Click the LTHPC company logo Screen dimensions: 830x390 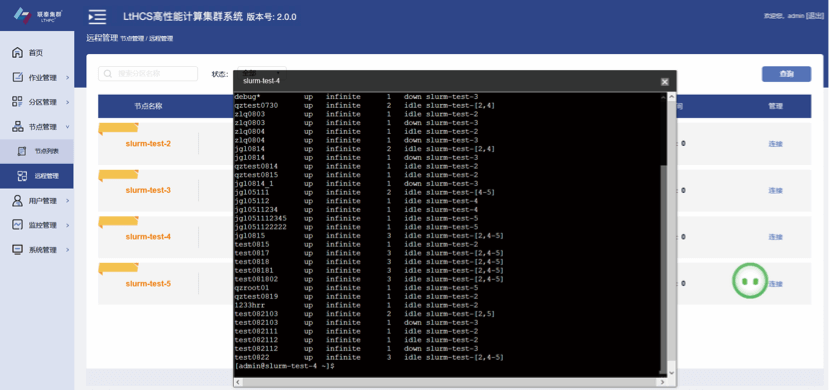tap(37, 15)
